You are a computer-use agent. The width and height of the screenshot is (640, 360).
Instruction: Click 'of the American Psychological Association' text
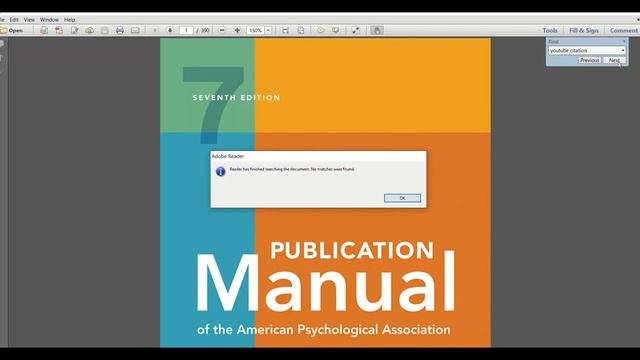(324, 330)
